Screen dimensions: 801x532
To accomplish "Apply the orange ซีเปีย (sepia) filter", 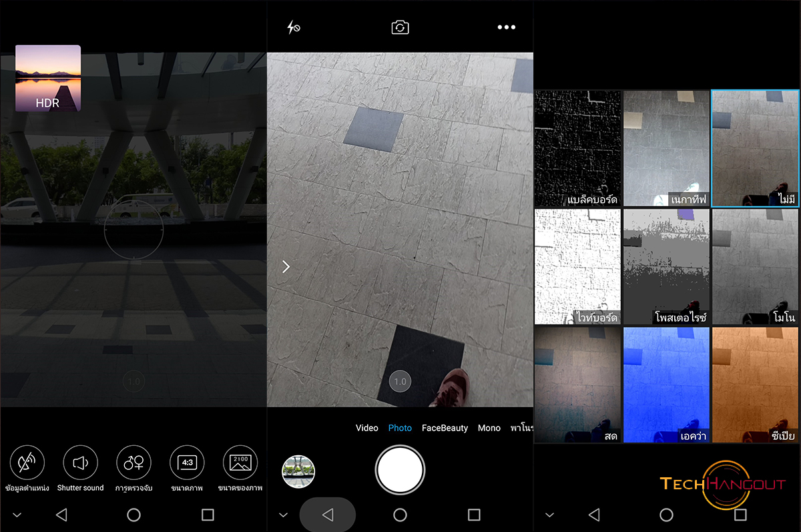I will click(756, 385).
